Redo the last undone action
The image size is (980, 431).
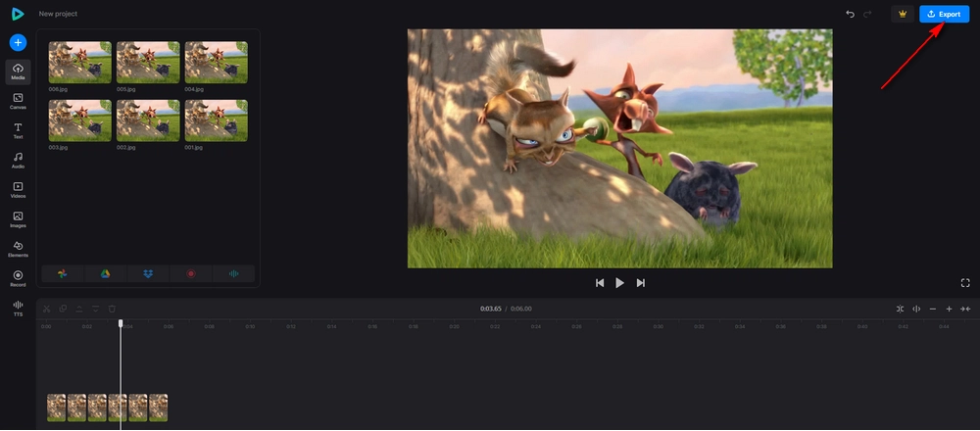point(867,14)
